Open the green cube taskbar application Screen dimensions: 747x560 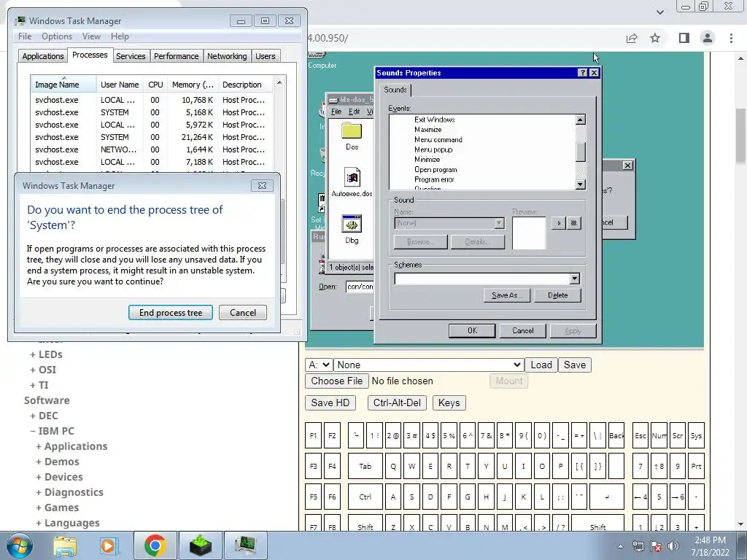click(200, 545)
